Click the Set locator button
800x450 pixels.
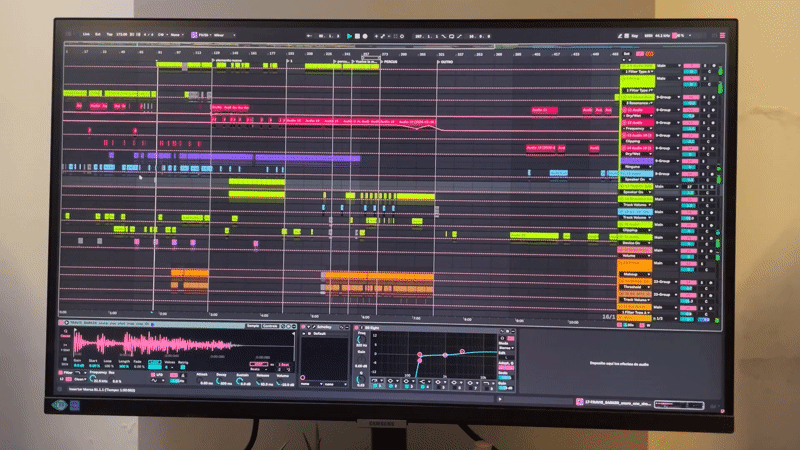click(627, 54)
